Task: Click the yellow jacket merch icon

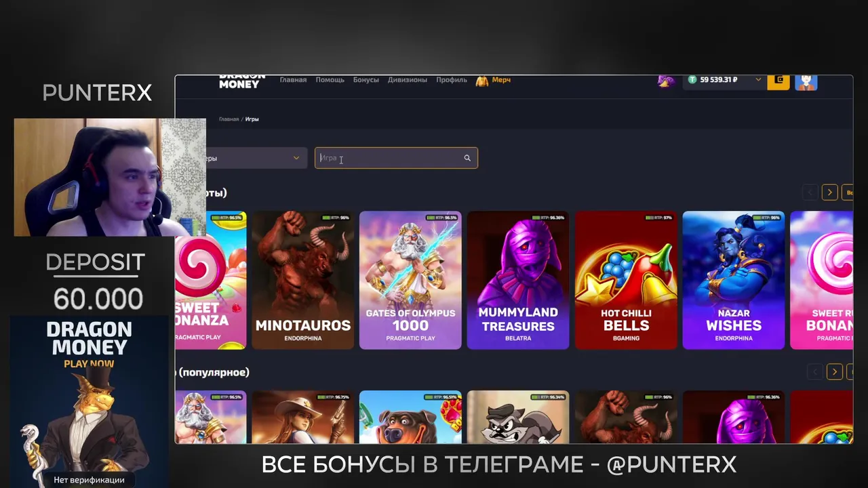Action: point(482,81)
